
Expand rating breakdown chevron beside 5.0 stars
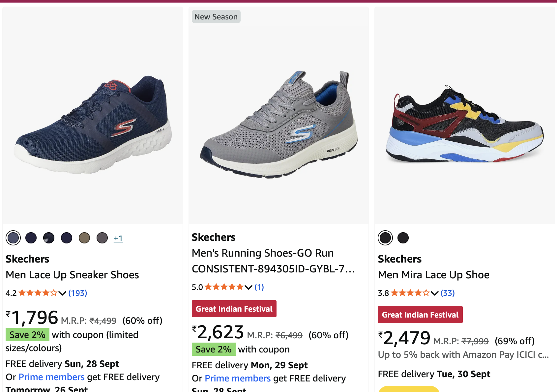tap(249, 287)
